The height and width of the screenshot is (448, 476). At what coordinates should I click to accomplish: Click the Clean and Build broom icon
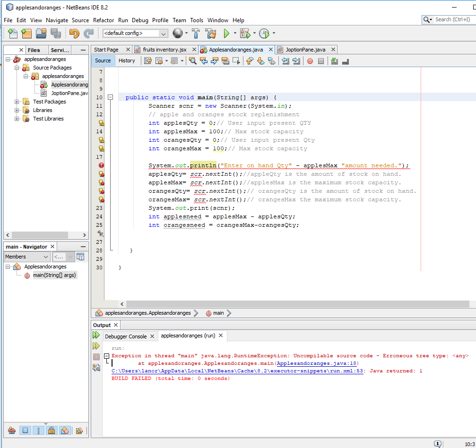209,33
